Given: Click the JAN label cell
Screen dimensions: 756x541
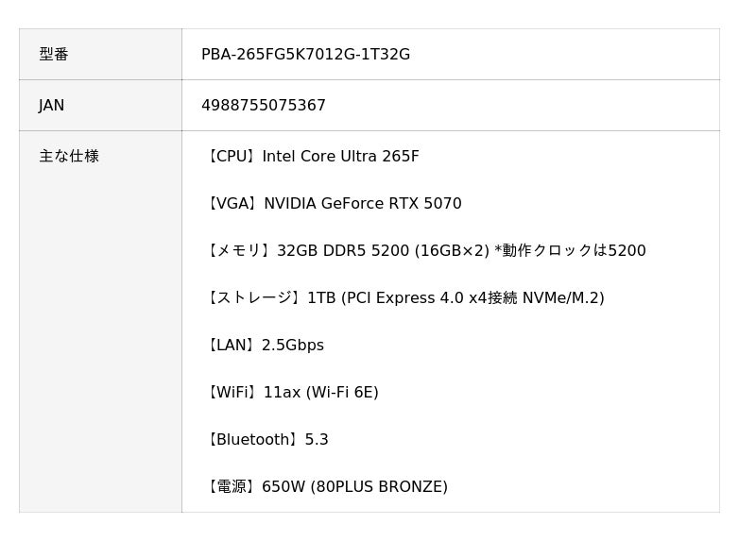Looking at the screenshot, I should [x=52, y=106].
